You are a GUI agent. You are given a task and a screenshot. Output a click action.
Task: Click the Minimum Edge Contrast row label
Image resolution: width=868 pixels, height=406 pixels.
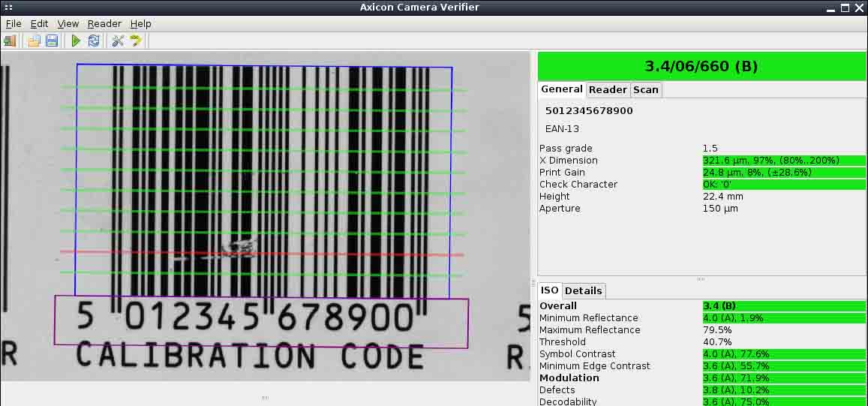click(594, 366)
